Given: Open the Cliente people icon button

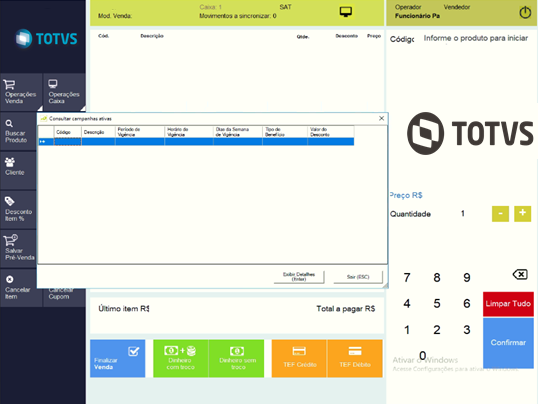Looking at the screenshot, I should click(19, 170).
